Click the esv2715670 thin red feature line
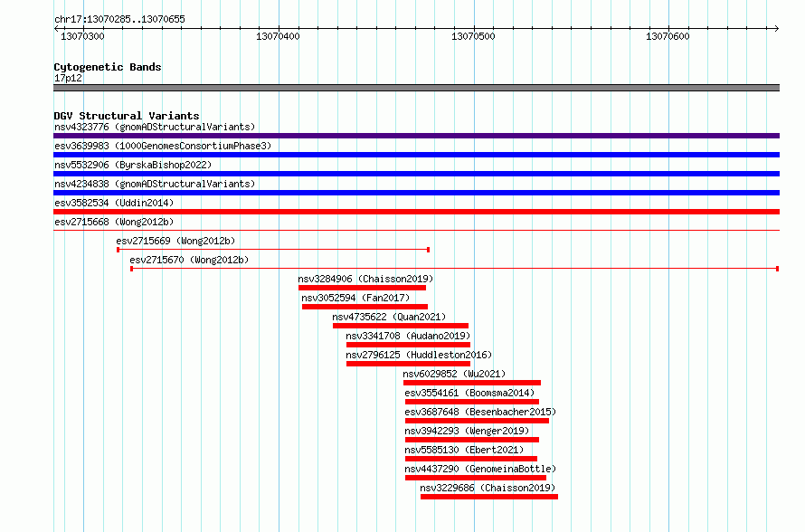This screenshot has height=532, width=805. [455, 269]
